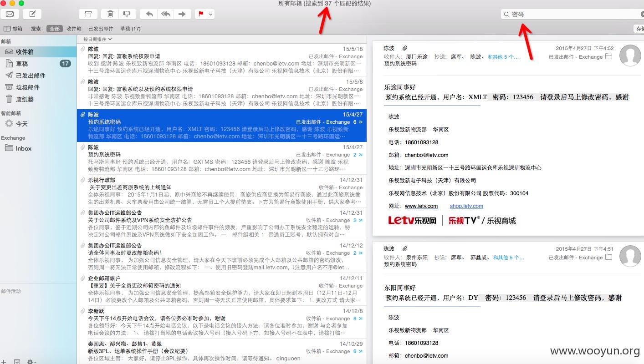Screen dimensions: 644x364
Task: Click the gear icon beside 今天
Action: (9, 123)
